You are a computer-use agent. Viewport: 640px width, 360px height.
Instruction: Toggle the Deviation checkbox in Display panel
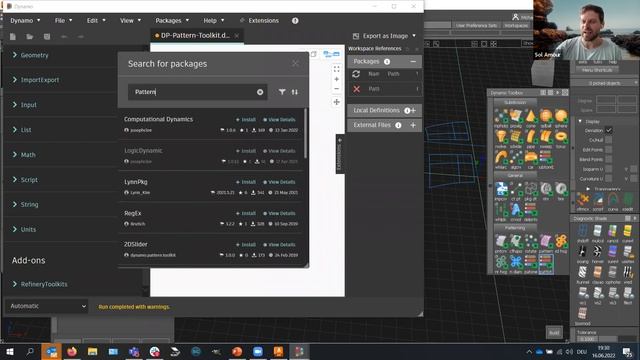(609, 130)
